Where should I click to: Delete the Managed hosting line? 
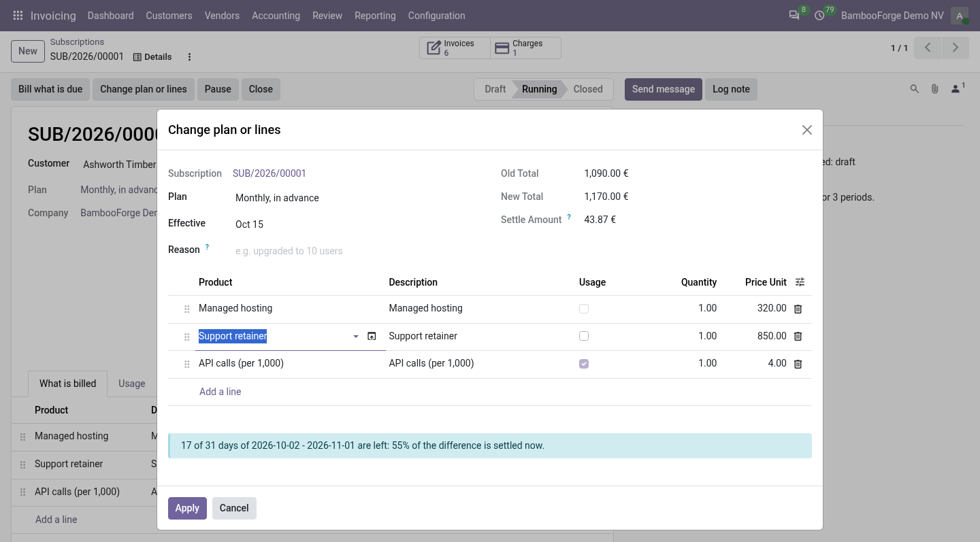pyautogui.click(x=798, y=309)
